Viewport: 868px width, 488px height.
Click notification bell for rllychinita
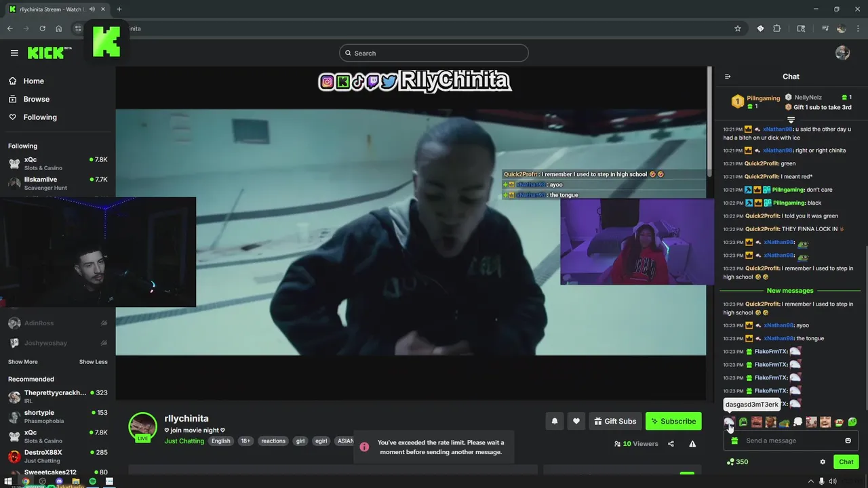click(554, 421)
